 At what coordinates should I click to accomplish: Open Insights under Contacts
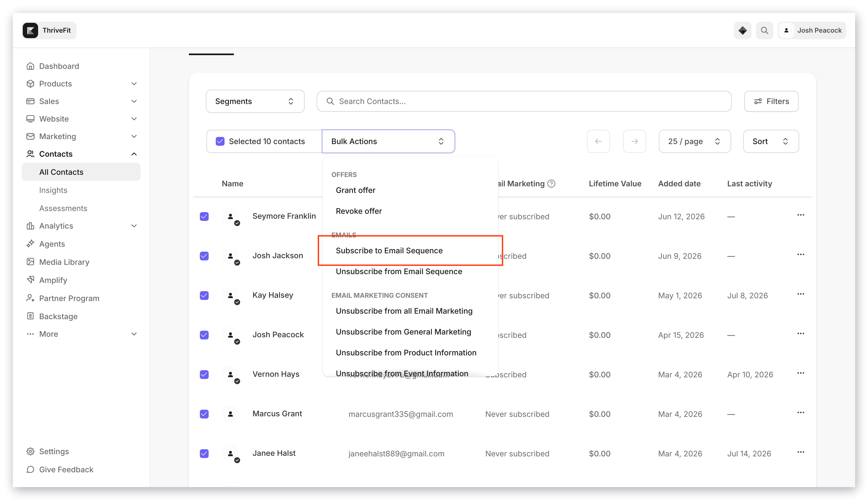[53, 190]
